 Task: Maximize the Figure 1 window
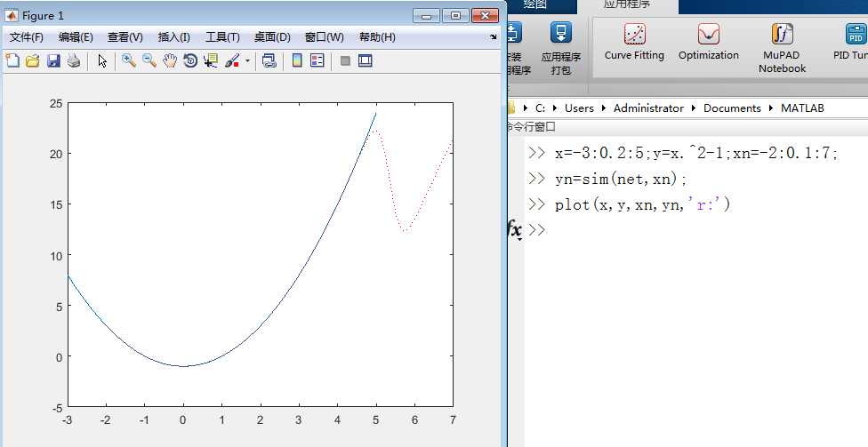[456, 16]
